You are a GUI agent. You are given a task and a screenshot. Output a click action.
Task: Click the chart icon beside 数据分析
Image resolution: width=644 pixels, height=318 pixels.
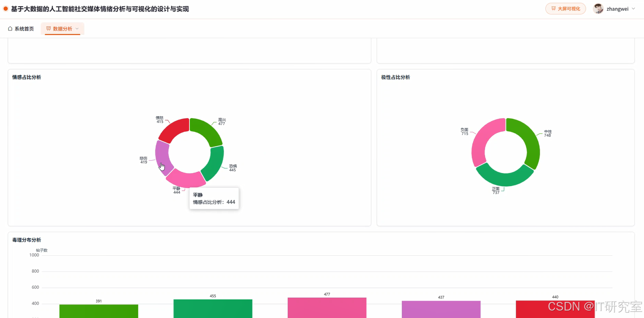pyautogui.click(x=49, y=29)
